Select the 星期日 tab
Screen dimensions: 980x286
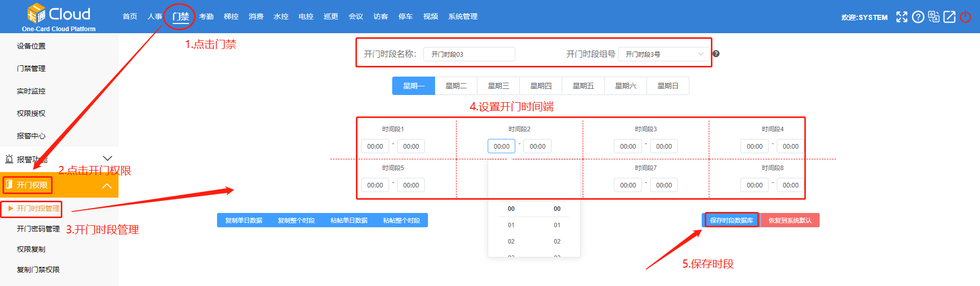coord(667,86)
